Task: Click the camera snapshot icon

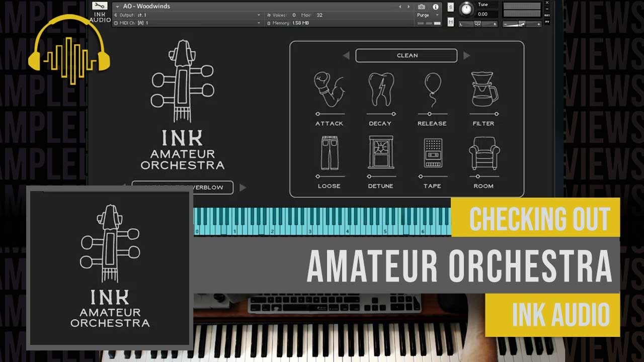Action: click(422, 7)
